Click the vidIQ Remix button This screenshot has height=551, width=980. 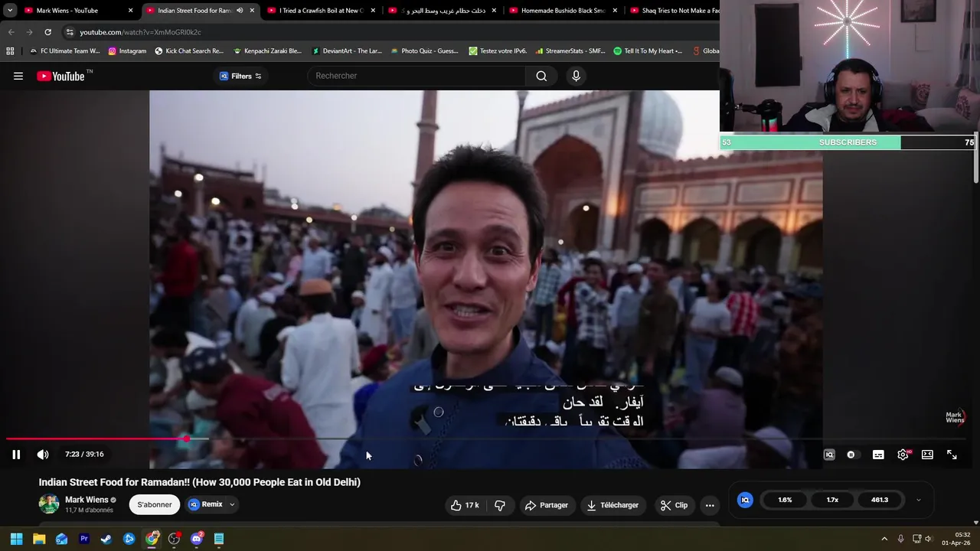[206, 504]
